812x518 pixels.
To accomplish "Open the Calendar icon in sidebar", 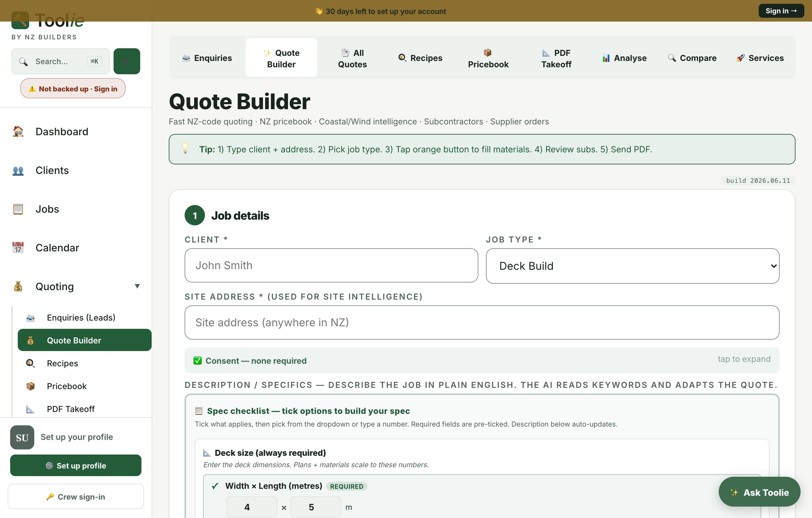I will 18,247.
